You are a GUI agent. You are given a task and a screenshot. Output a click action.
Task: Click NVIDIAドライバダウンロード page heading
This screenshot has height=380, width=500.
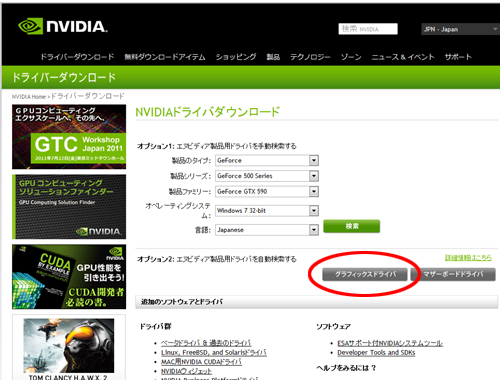click(x=208, y=112)
